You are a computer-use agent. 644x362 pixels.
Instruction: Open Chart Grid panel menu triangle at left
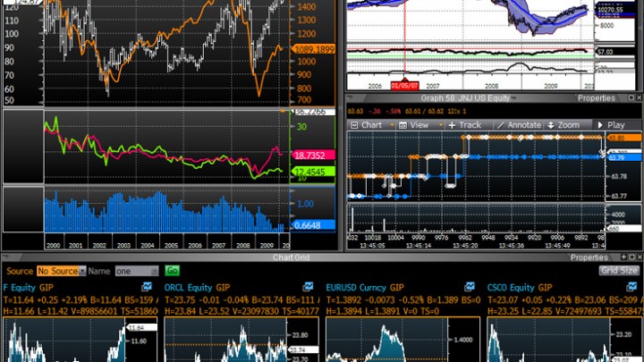pos(5,257)
